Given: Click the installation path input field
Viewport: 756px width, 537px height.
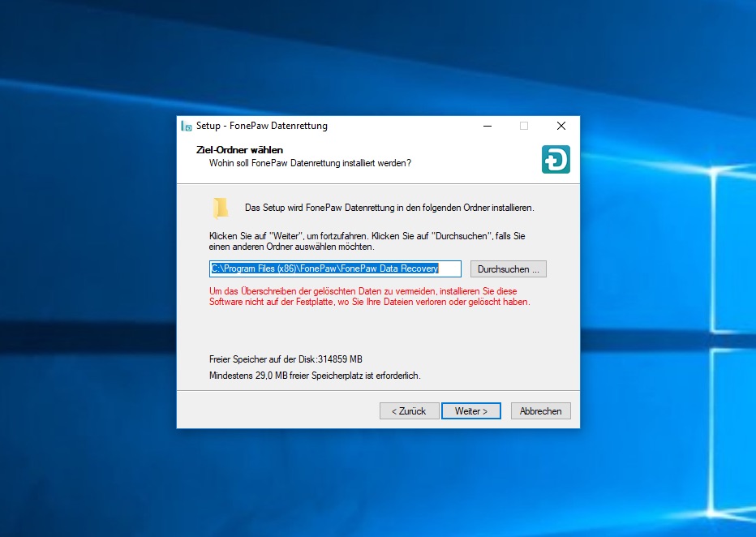Looking at the screenshot, I should pos(335,269).
